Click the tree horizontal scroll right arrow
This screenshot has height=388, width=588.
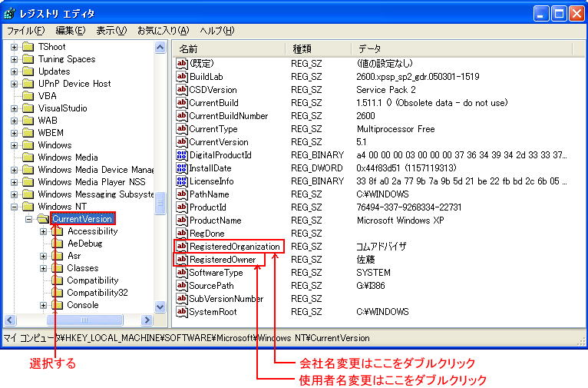coord(147,320)
